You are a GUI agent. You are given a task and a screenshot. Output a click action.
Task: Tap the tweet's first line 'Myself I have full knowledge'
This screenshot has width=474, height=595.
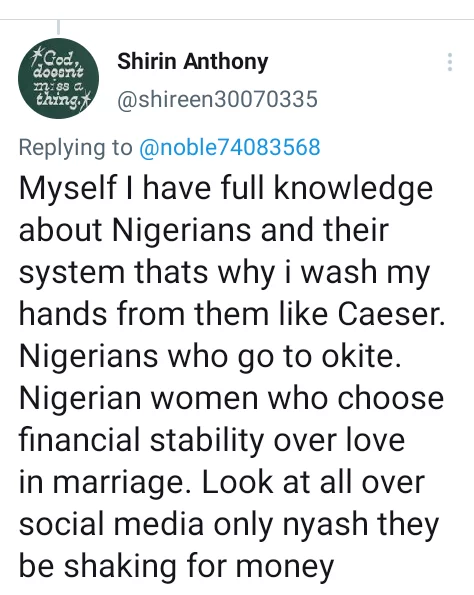pyautogui.click(x=226, y=189)
